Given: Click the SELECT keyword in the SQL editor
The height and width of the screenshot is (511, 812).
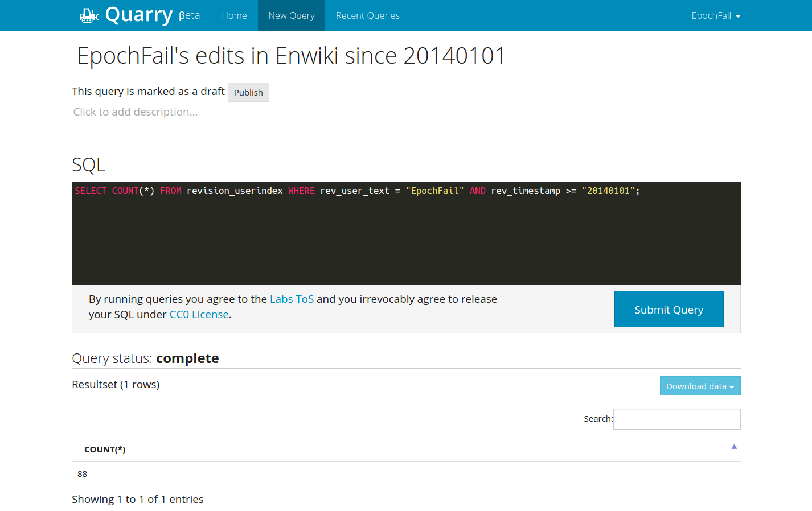Looking at the screenshot, I should [91, 191].
